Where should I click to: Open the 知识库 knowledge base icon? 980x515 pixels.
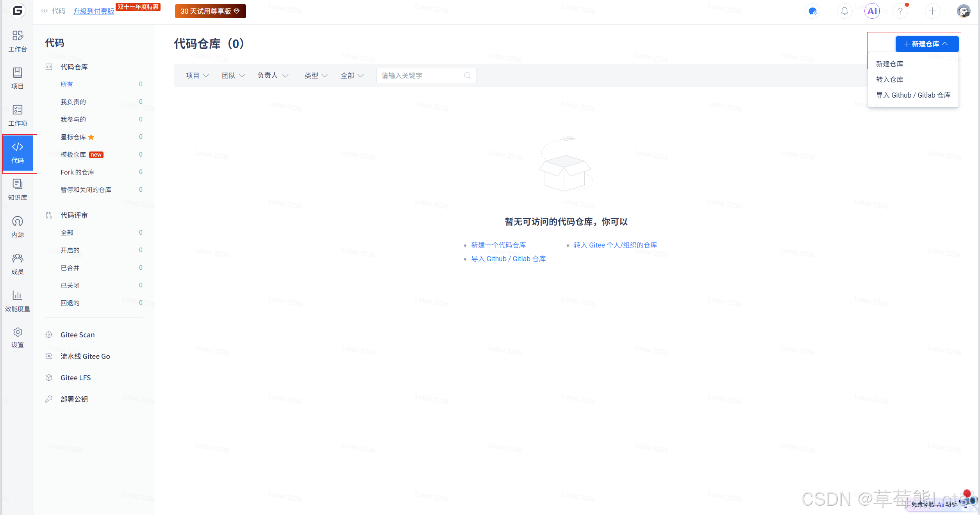click(x=18, y=189)
